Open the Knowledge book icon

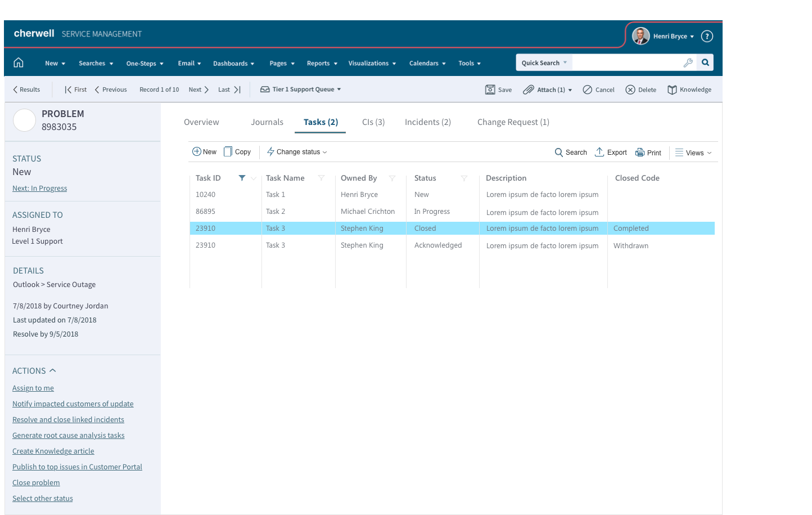click(x=672, y=89)
